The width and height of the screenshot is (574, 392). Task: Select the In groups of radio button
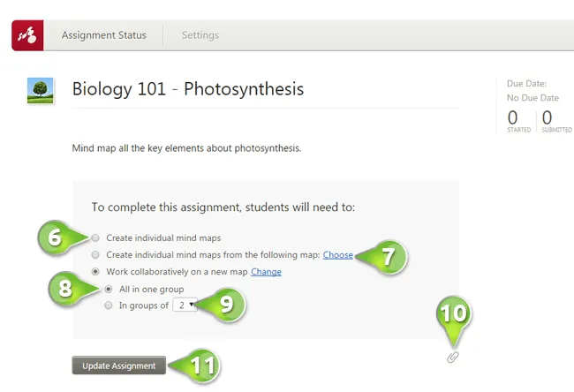point(109,305)
